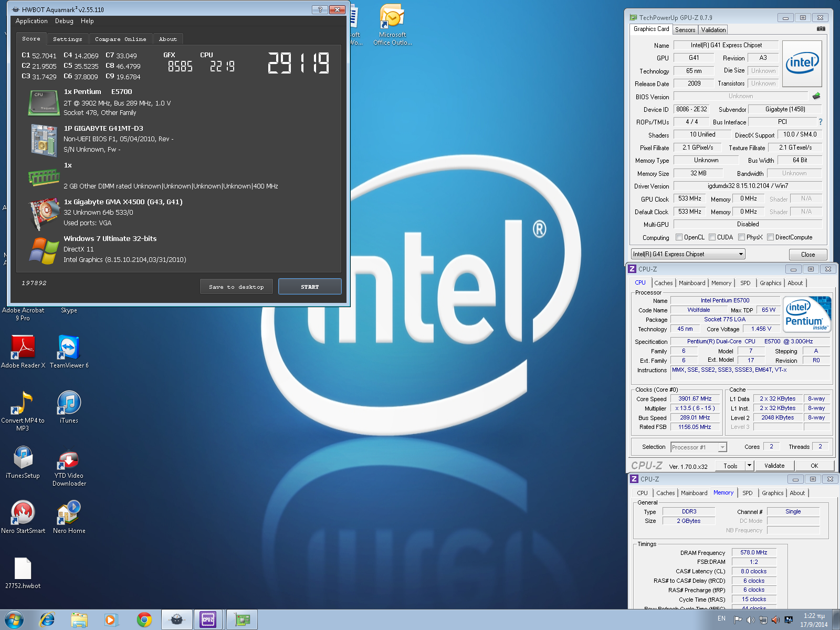This screenshot has height=630, width=840.
Task: Open Adobe Reader X desktop shortcut
Action: 23,351
